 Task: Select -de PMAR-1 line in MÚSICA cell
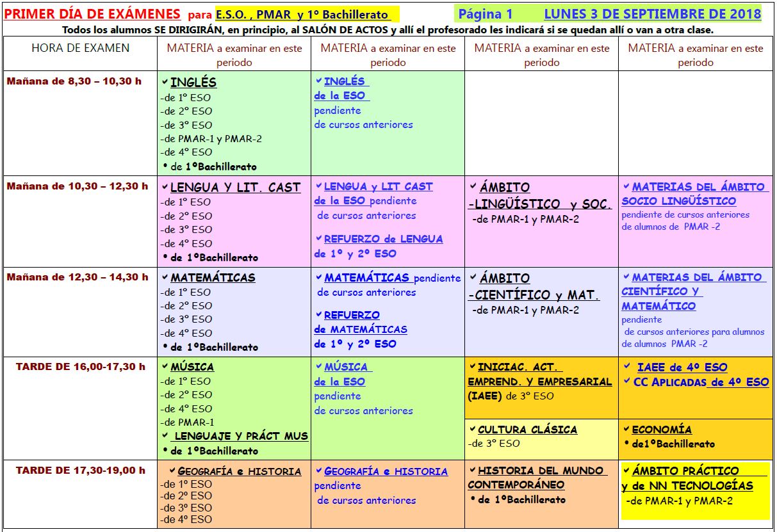tap(187, 422)
